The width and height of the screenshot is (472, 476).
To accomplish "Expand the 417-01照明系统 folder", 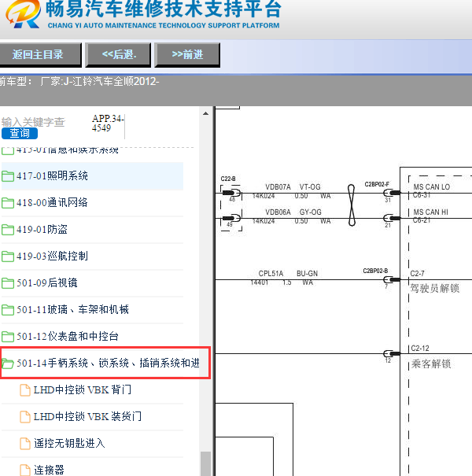I will 92,176.
